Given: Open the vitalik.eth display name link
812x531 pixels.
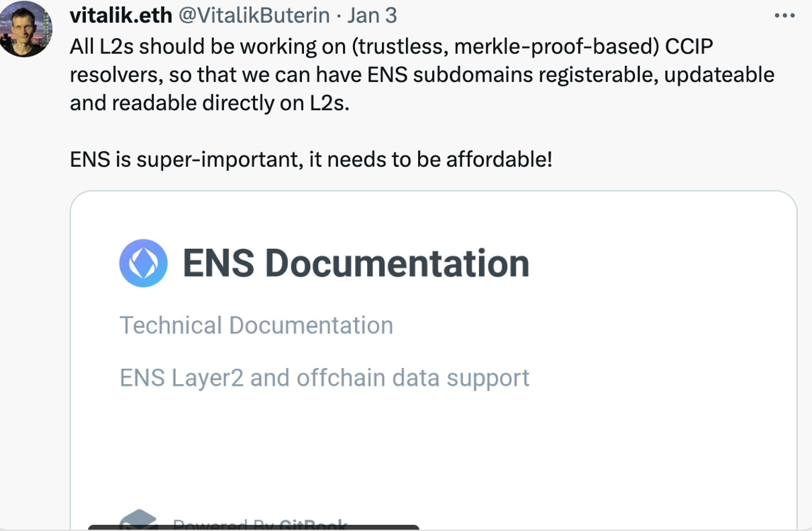Looking at the screenshot, I should pos(119,15).
